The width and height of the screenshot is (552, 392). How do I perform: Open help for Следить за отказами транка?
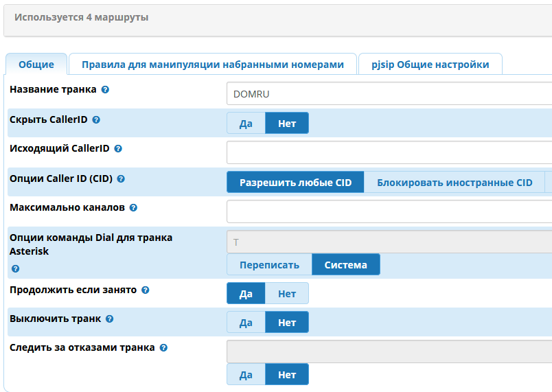click(x=163, y=347)
